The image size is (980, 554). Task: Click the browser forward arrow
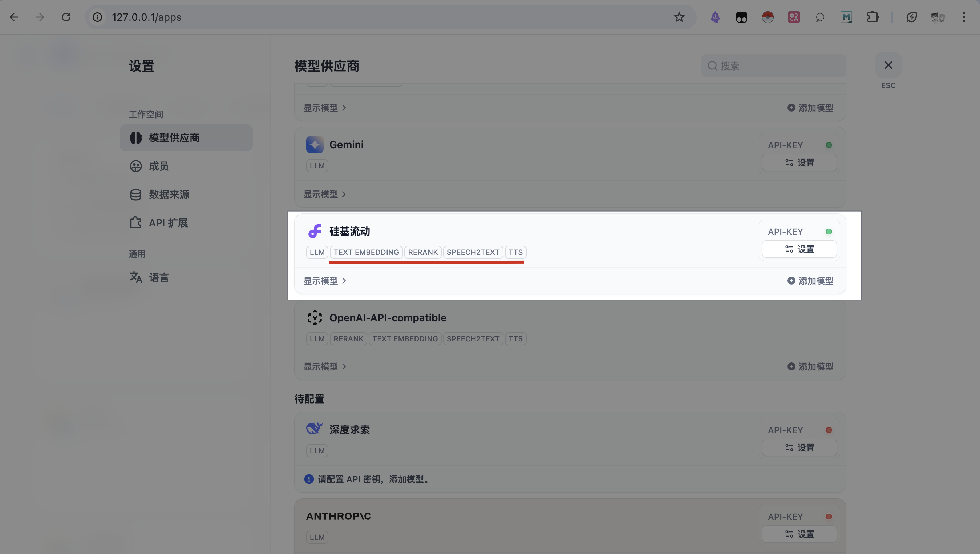tap(40, 17)
